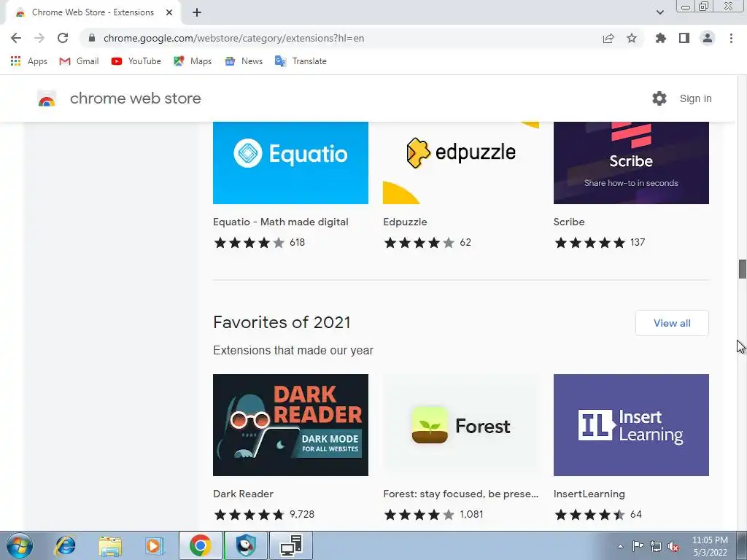This screenshot has width=747, height=560.
Task: Open the edpuzzle extension banner
Action: pos(461,163)
